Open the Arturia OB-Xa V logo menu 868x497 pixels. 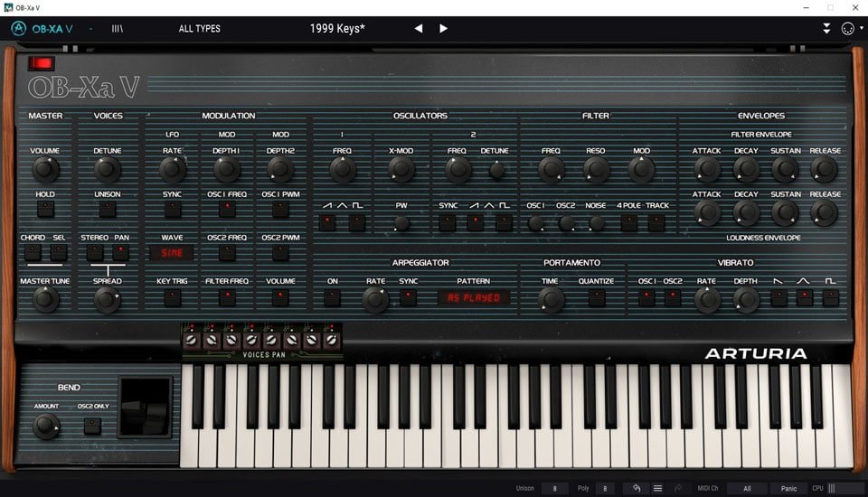(42, 28)
